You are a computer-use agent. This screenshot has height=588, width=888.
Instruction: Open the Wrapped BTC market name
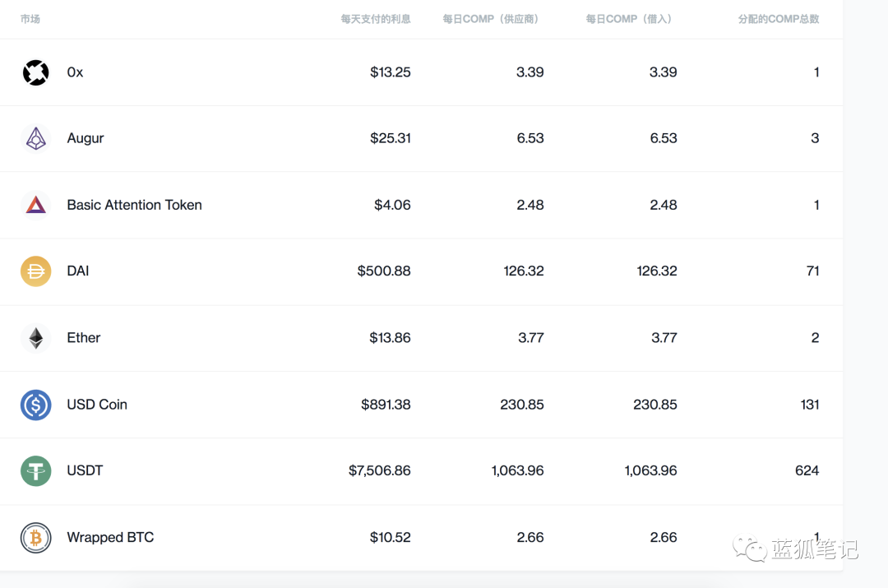[x=110, y=538]
